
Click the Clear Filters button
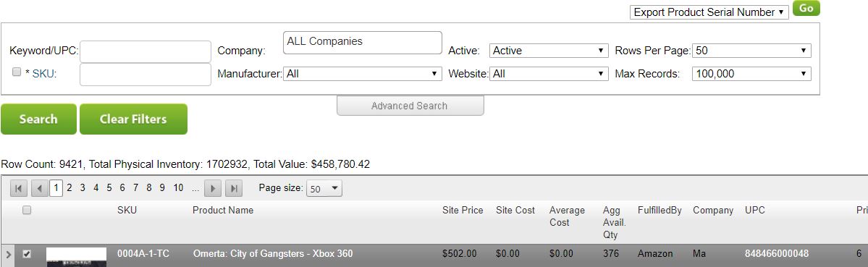[x=133, y=119]
